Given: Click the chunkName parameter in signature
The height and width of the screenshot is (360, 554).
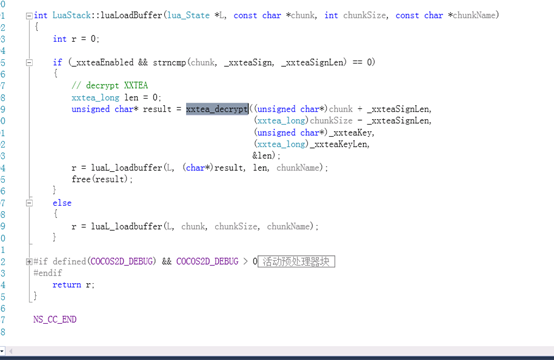Looking at the screenshot, I should [x=474, y=15].
